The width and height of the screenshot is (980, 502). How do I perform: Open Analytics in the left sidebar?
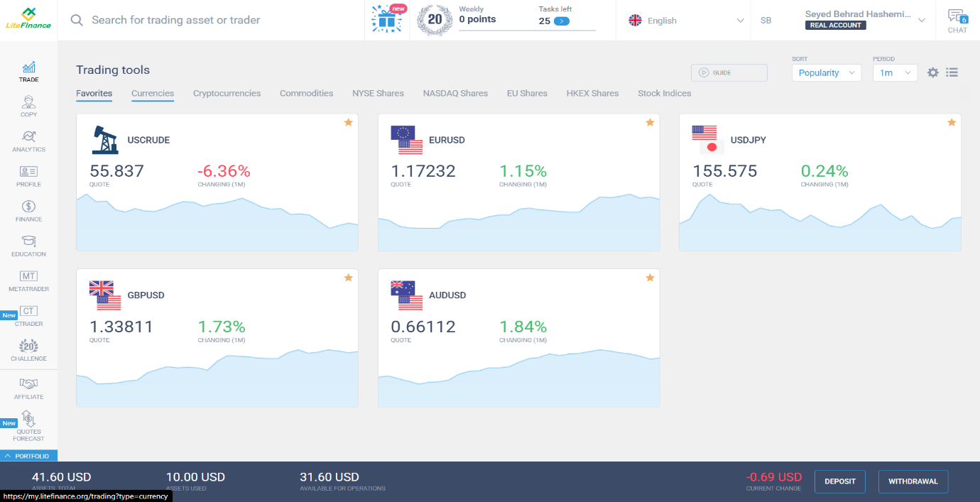29,140
